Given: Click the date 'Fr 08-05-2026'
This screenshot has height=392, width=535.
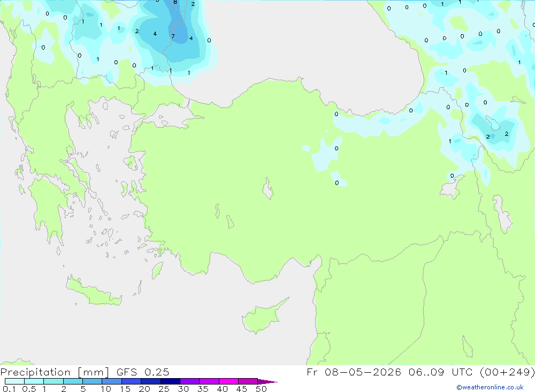Looking at the screenshot, I should [x=354, y=372].
